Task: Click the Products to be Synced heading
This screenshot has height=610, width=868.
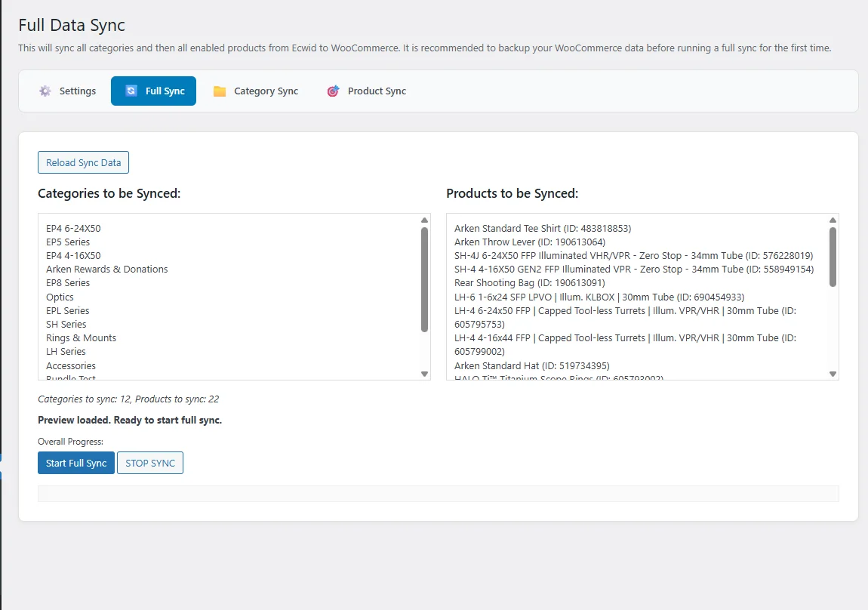Action: (x=512, y=193)
